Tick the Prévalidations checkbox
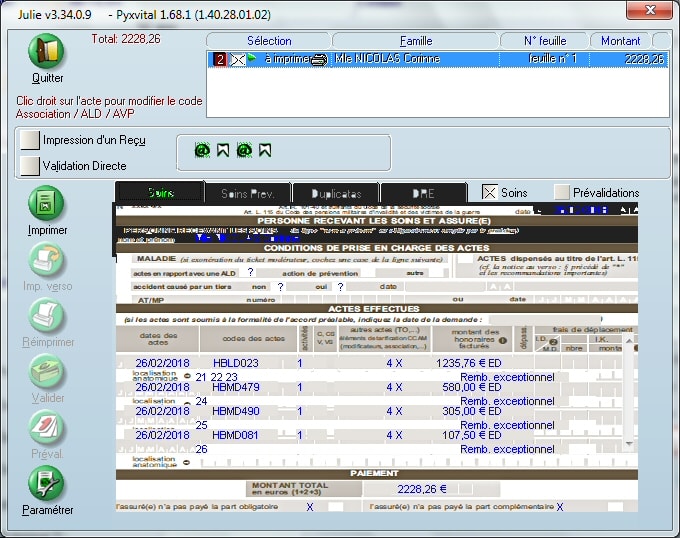Image resolution: width=680 pixels, height=538 pixels. tap(562, 192)
